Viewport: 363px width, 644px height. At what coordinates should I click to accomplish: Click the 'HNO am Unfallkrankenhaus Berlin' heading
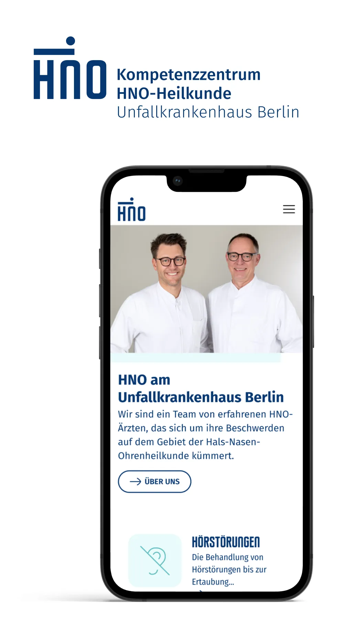point(201,388)
